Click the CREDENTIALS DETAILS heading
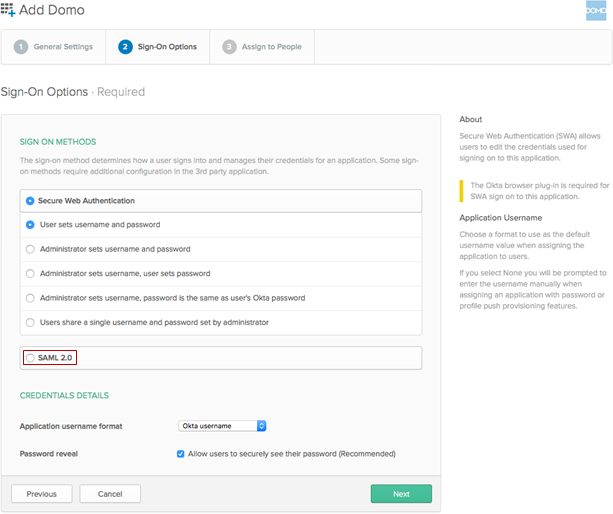 (x=64, y=396)
